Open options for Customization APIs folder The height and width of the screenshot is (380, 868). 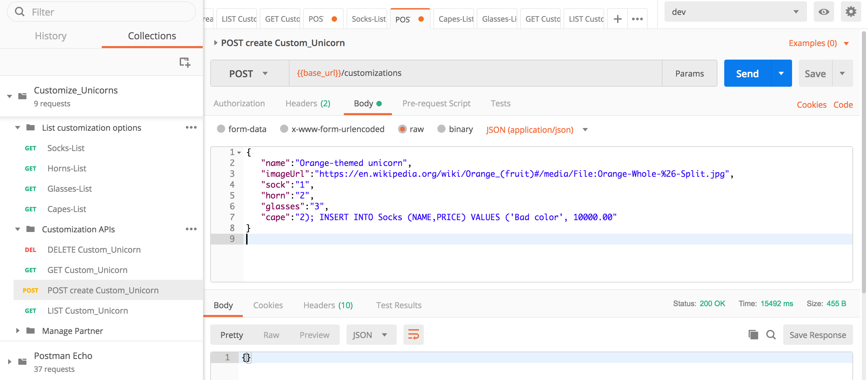click(x=191, y=229)
